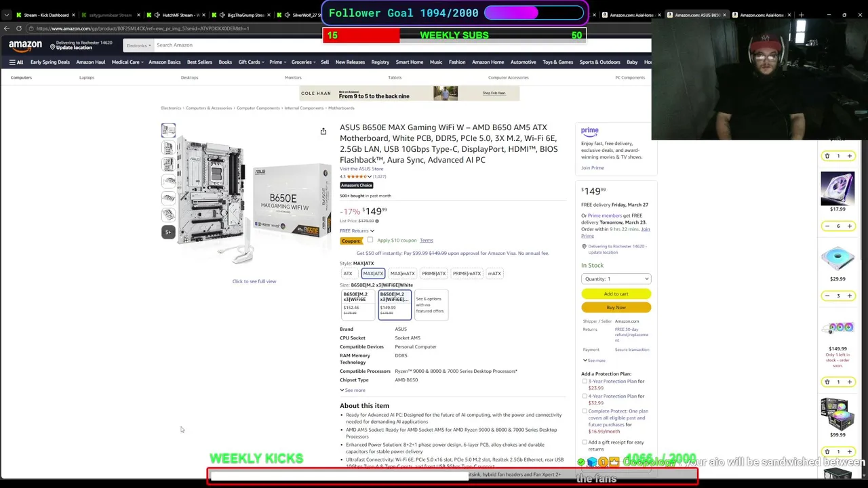
Task: Delete cart item priced $149.99
Action: pos(827,382)
